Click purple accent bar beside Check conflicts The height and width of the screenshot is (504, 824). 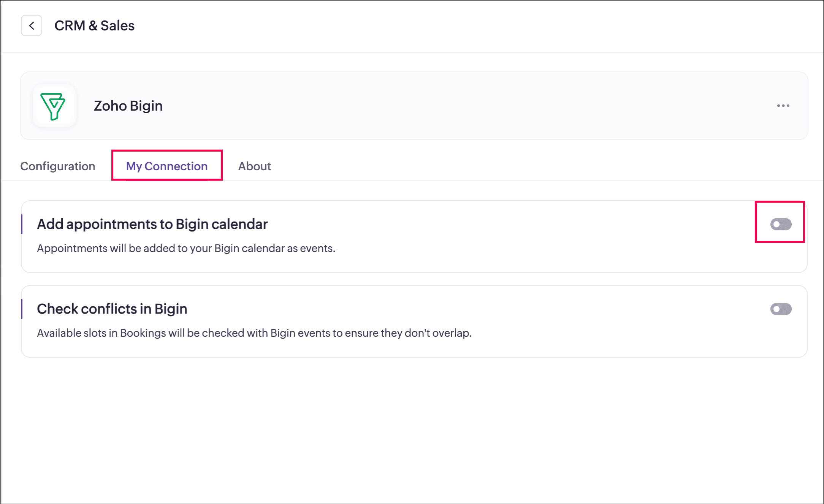(22, 309)
